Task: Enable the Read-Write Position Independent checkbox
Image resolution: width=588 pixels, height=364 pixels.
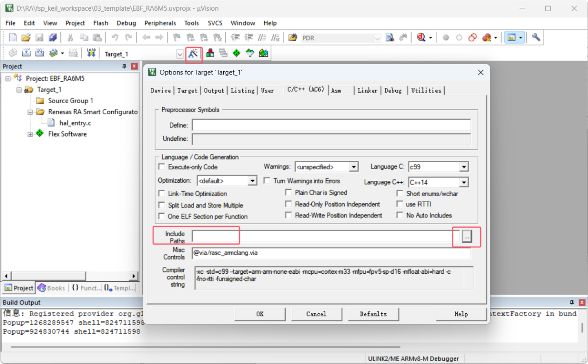Action: [288, 215]
